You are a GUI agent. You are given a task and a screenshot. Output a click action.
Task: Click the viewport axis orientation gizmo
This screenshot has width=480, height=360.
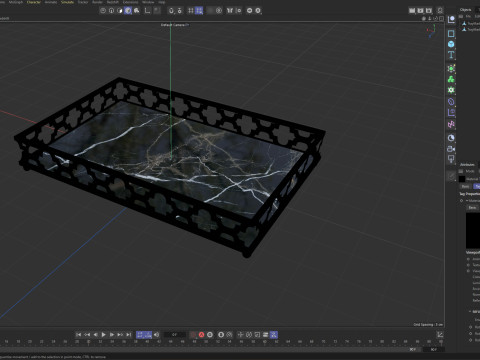tap(431, 31)
